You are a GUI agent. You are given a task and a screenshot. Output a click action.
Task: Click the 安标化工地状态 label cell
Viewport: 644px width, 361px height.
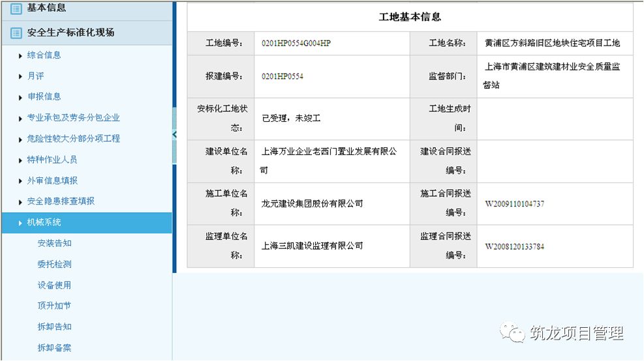coord(221,119)
